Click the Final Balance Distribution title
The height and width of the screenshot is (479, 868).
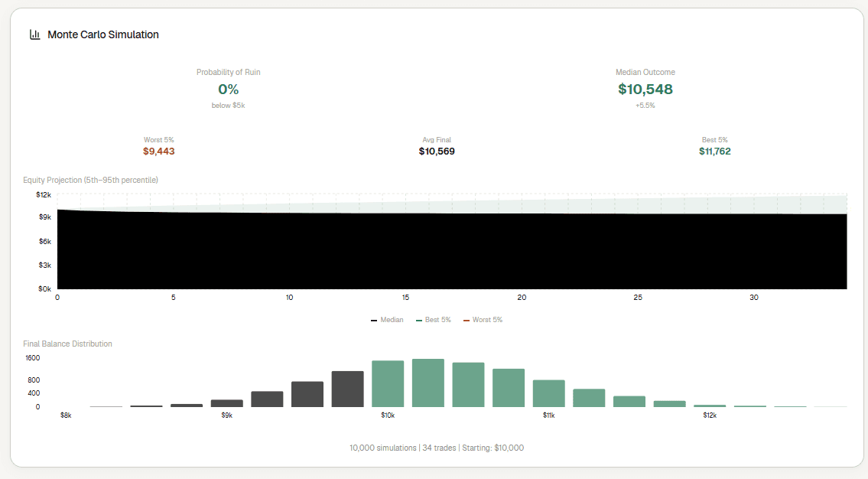click(x=67, y=344)
